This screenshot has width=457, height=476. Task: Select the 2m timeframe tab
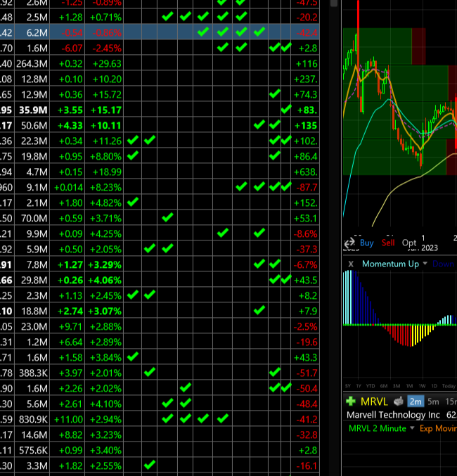point(416,401)
